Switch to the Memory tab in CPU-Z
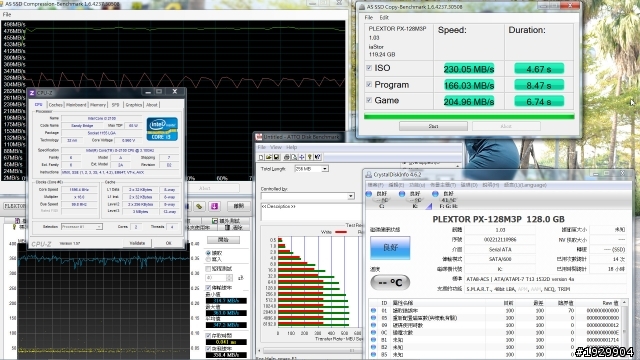The height and width of the screenshot is (360, 640). pos(98,105)
